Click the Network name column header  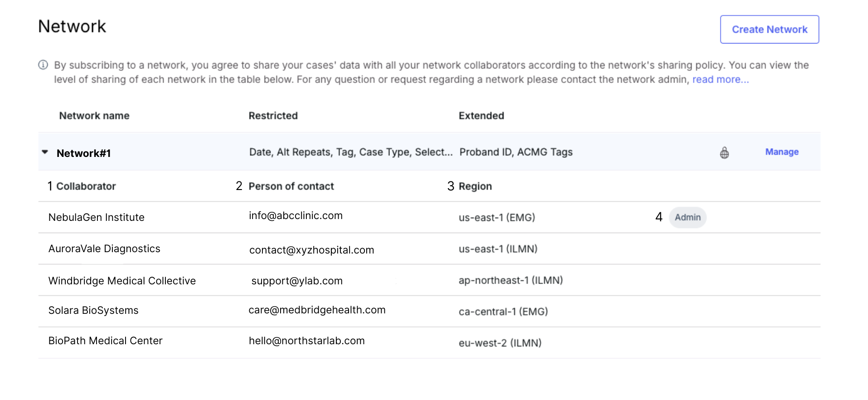94,116
